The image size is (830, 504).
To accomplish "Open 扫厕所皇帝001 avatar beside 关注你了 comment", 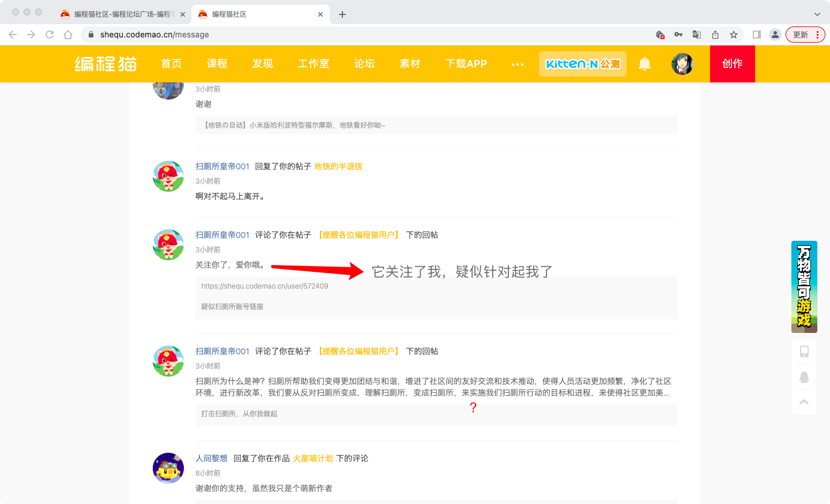I will pyautogui.click(x=168, y=245).
